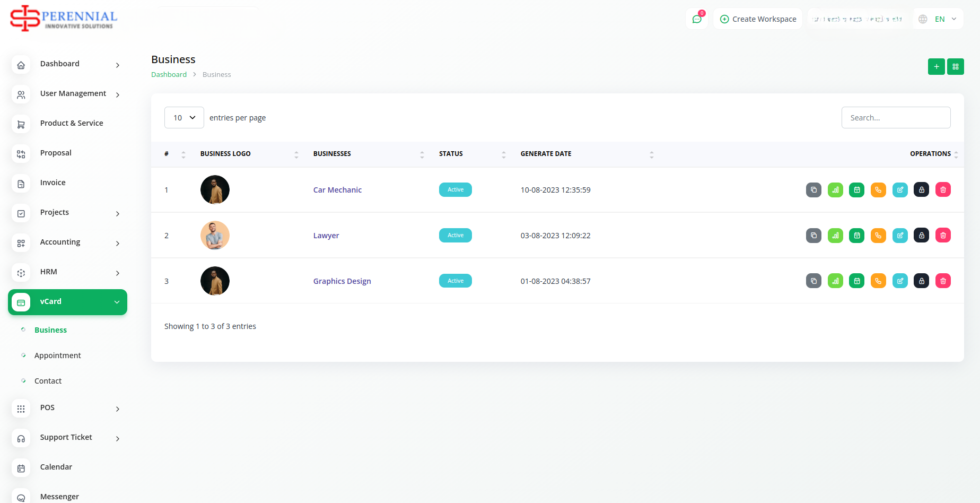Open the EN language dropdown
The height and width of the screenshot is (503, 980).
[x=939, y=19]
